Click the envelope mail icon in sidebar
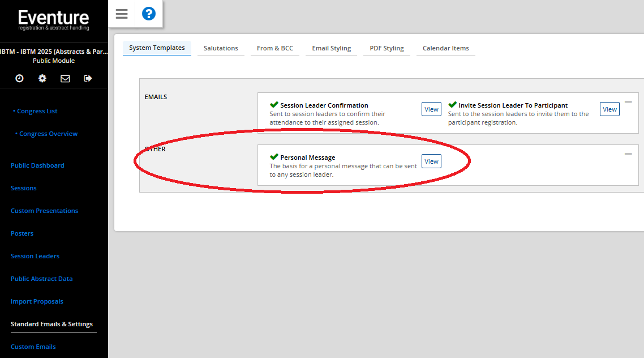Viewport: 644px width, 358px height. (x=65, y=79)
